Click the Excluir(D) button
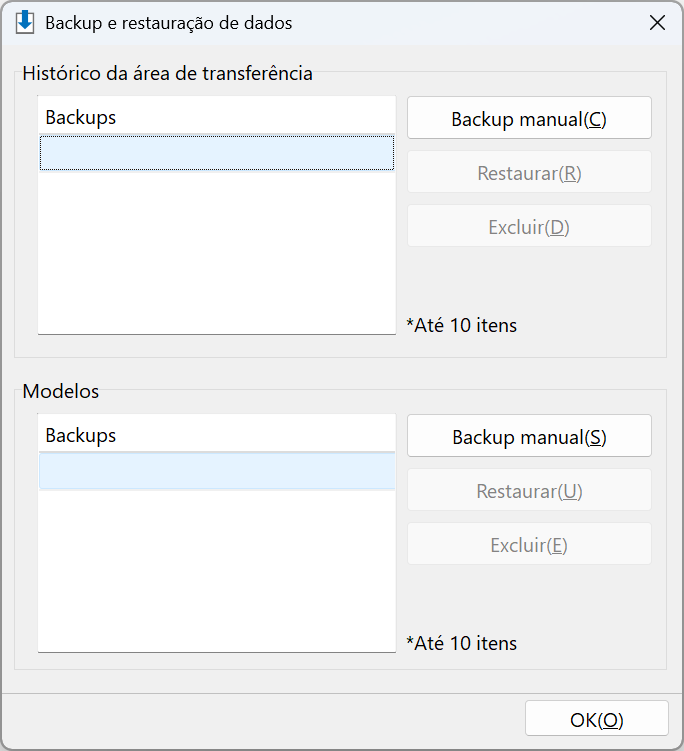Viewport: 684px width, 751px height. [529, 226]
